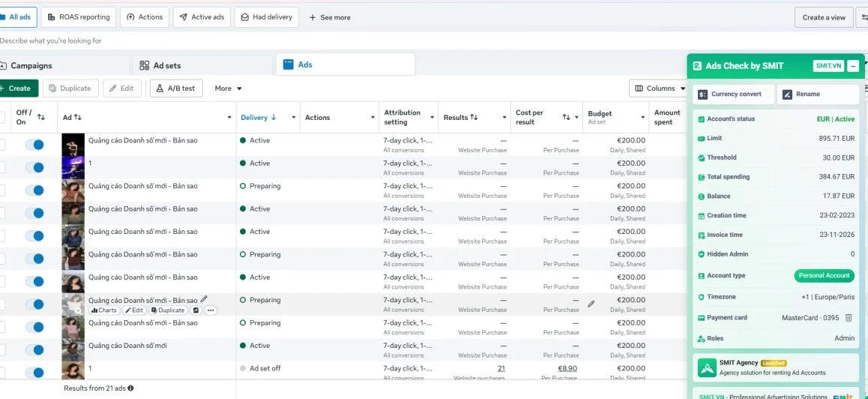Open the Attribution setting column dropdown arrow
This screenshot has height=399, width=868.
(x=433, y=118)
